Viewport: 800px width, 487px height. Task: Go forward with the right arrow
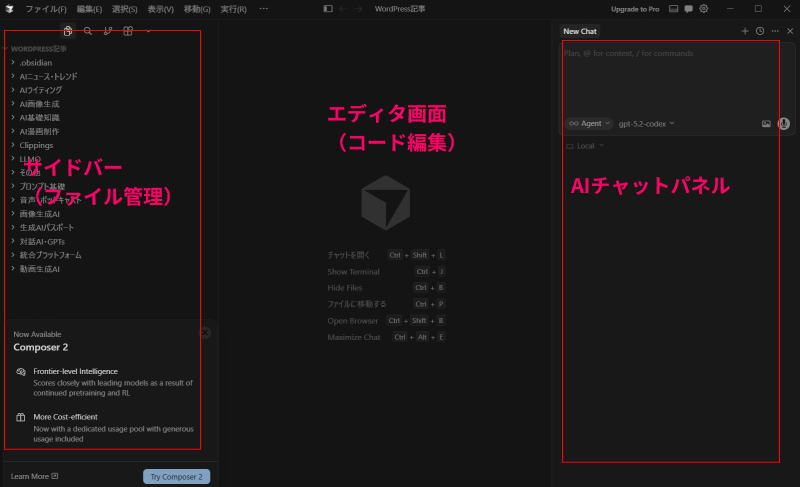(358, 9)
